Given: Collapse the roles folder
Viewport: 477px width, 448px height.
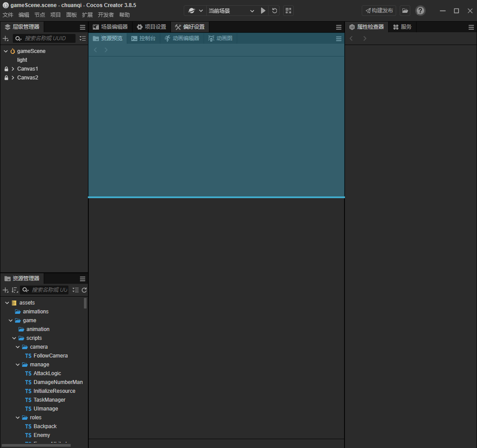Looking at the screenshot, I should click(x=18, y=417).
